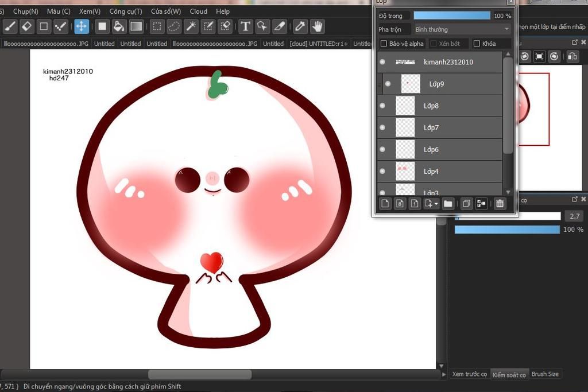Select the Lớp8 layer row
This screenshot has height=392, width=588.
click(439, 106)
